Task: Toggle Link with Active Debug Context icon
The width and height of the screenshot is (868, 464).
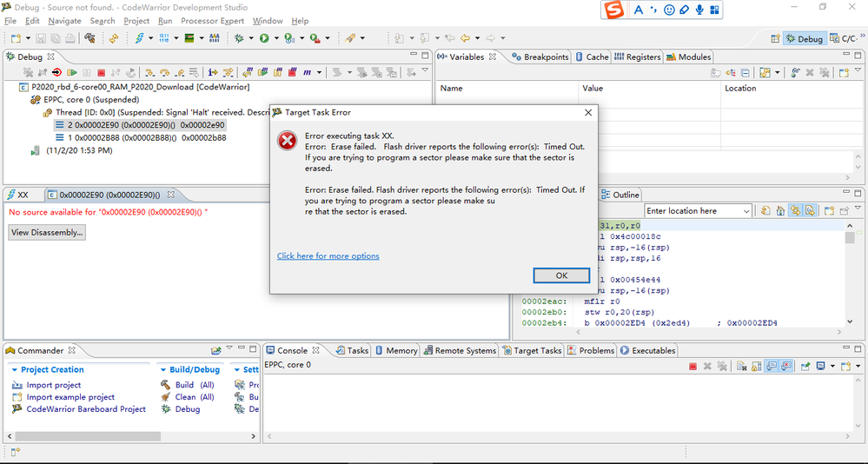Action: (x=795, y=211)
